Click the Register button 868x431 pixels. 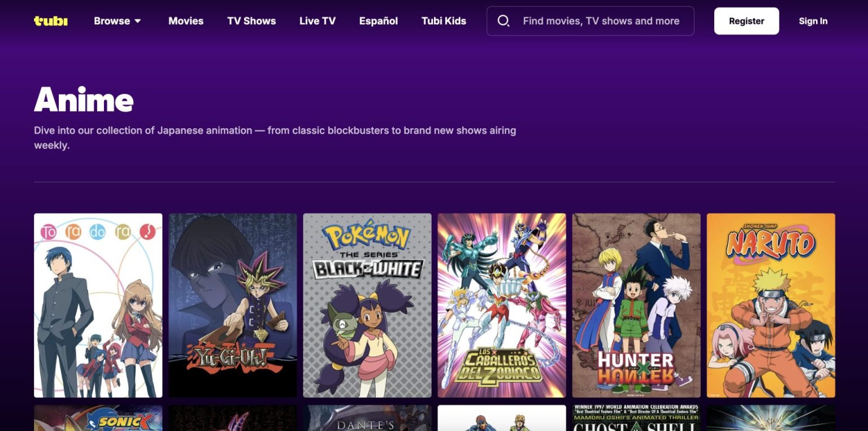tap(747, 21)
